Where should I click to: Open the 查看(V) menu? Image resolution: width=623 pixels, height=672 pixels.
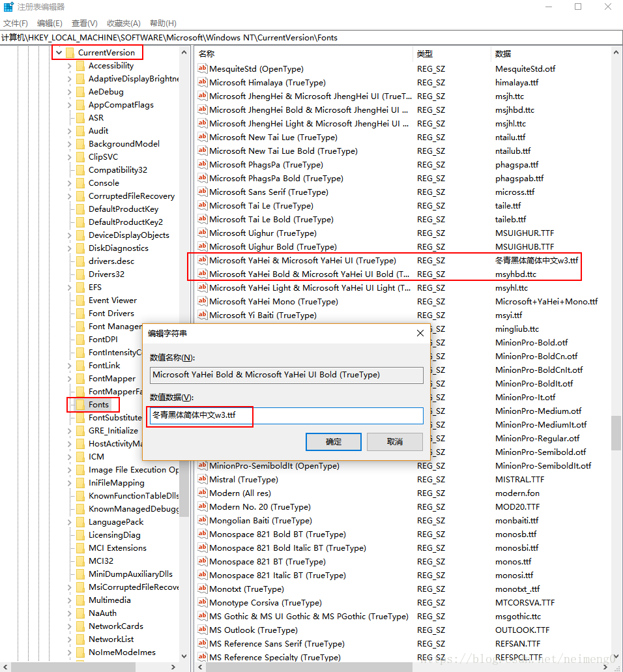[x=85, y=23]
